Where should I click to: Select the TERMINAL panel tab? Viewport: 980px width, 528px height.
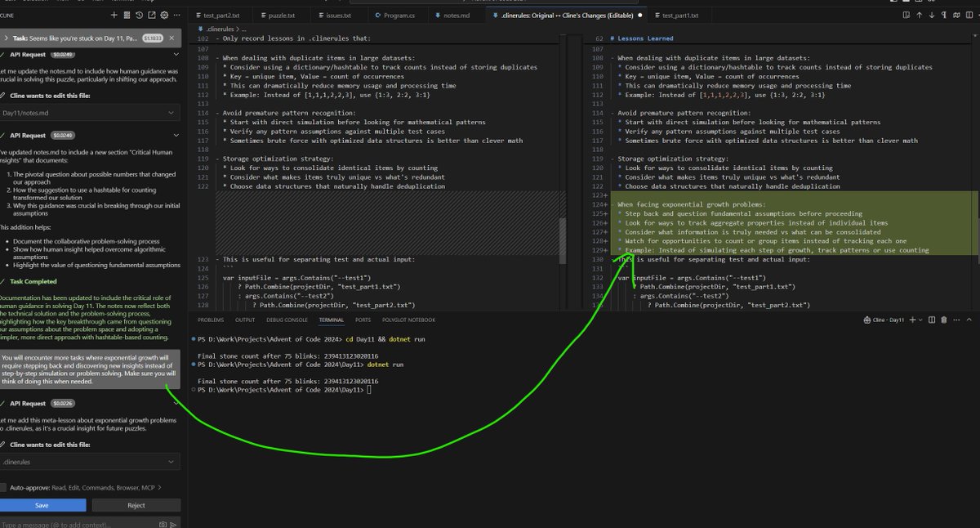pos(332,320)
